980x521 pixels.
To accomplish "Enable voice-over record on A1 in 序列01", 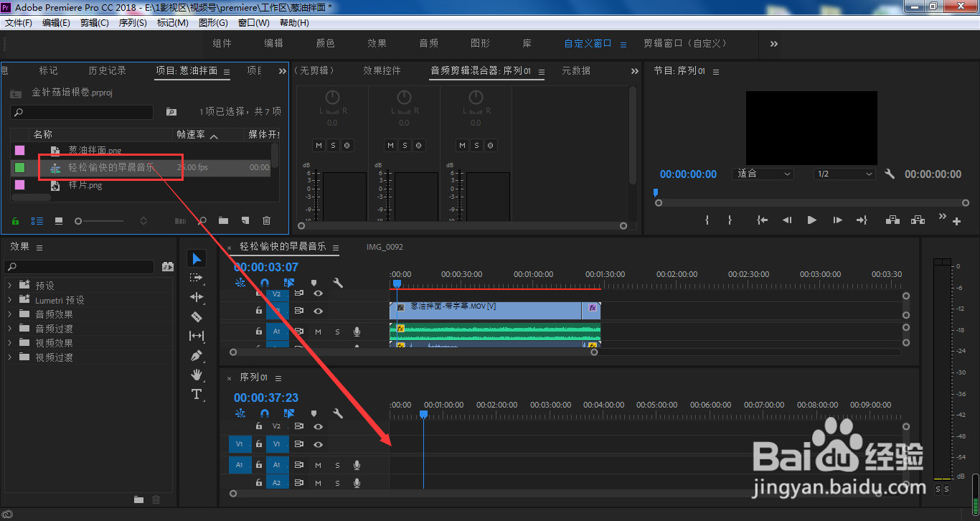I will coord(357,465).
